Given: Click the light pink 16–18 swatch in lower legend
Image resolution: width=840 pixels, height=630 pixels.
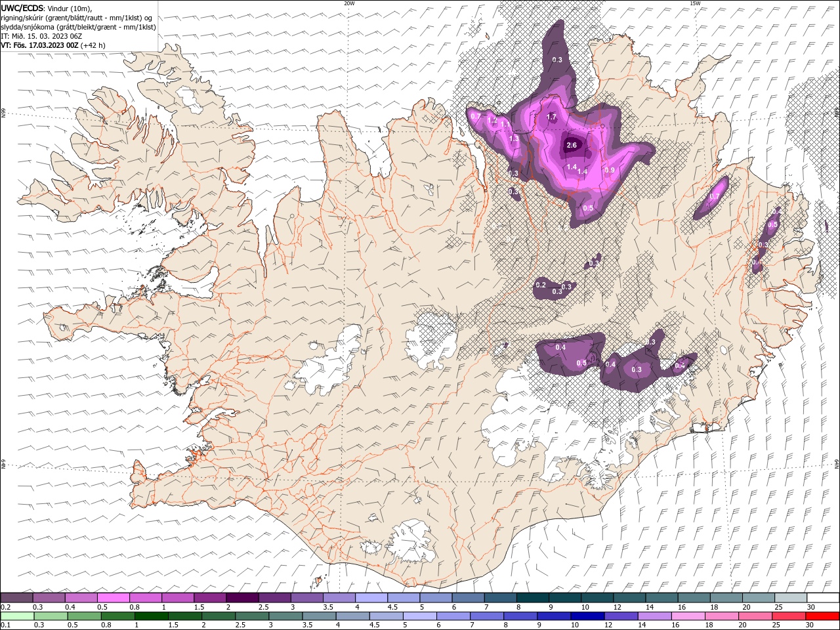Looking at the screenshot, I should coord(688,616).
